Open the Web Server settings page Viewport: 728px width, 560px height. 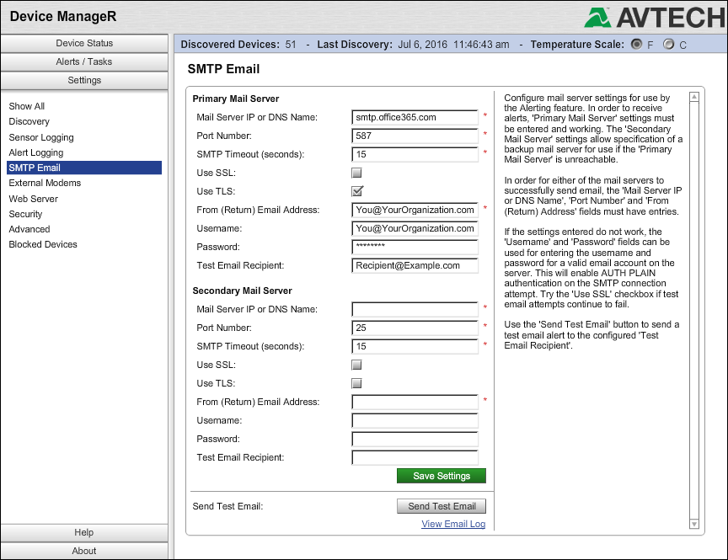[x=34, y=199]
